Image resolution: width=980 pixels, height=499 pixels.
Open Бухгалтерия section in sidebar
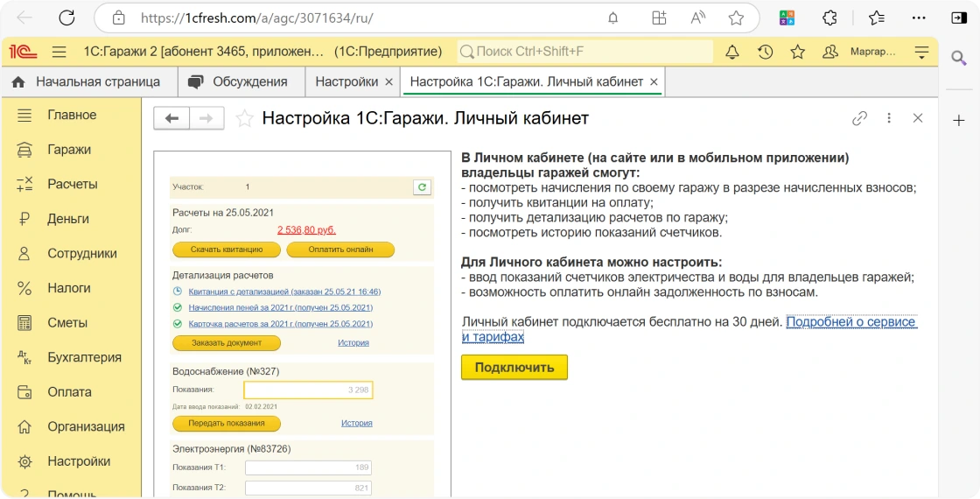(71, 357)
